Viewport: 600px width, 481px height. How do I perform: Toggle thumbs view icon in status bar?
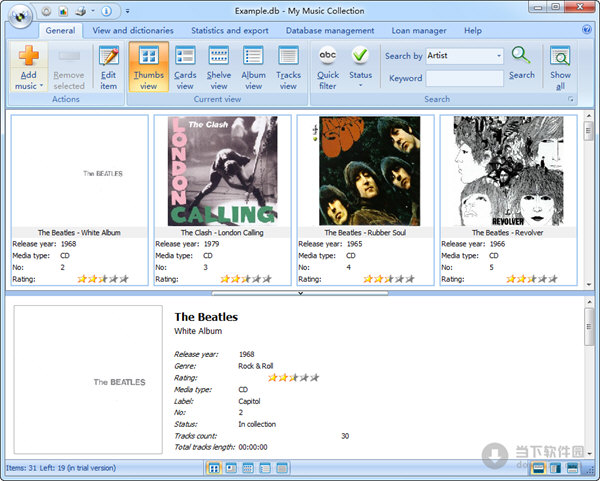tap(214, 468)
